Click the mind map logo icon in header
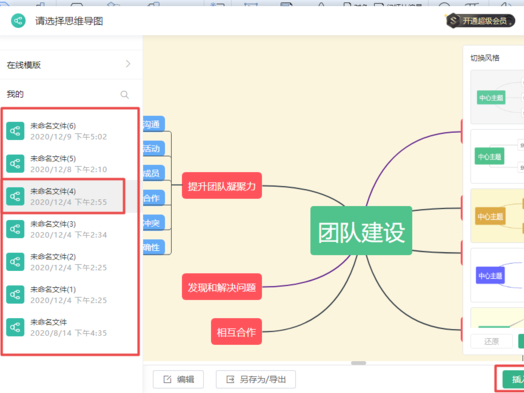 [x=18, y=21]
